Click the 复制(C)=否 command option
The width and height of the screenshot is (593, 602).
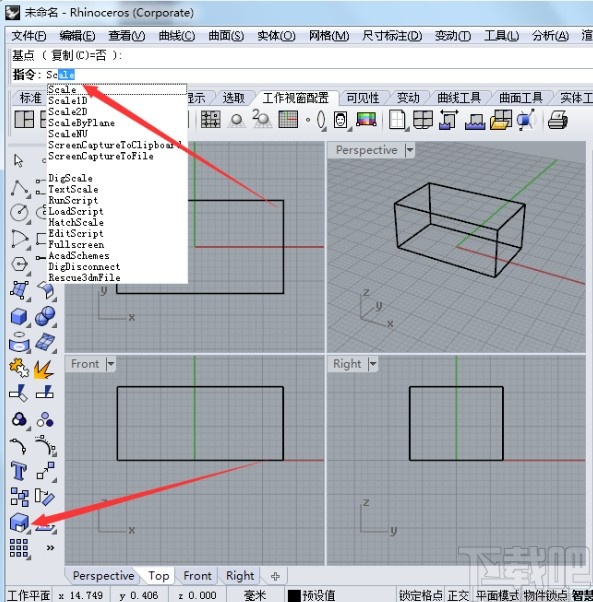click(x=79, y=56)
